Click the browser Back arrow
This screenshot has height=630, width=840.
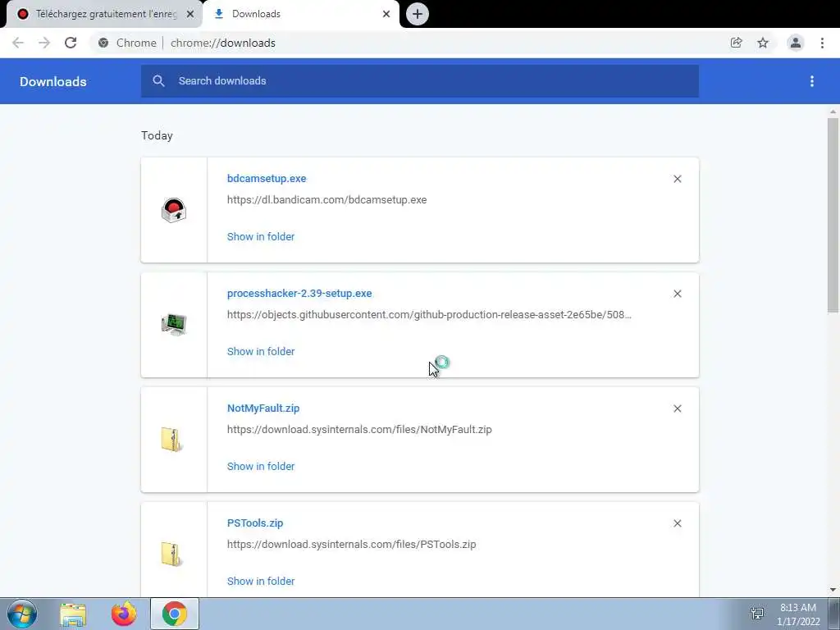tap(18, 43)
